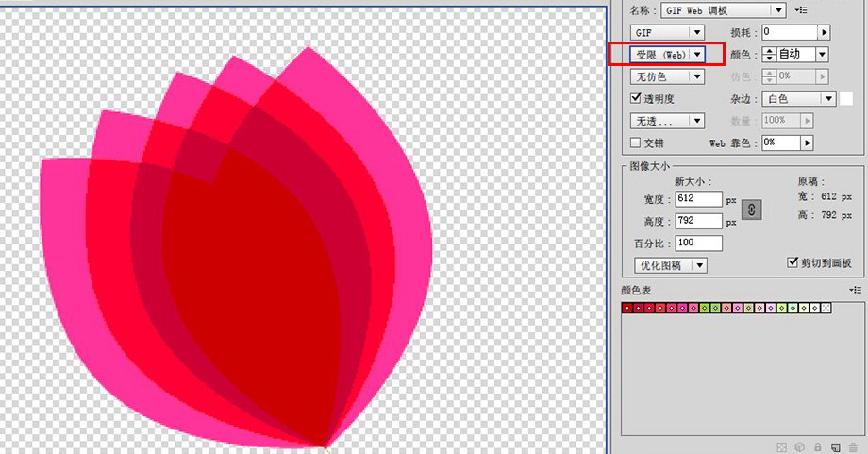Screen dimensions: 868x454
Task: Click the web-shift cube icon below color table
Action: tap(800, 446)
